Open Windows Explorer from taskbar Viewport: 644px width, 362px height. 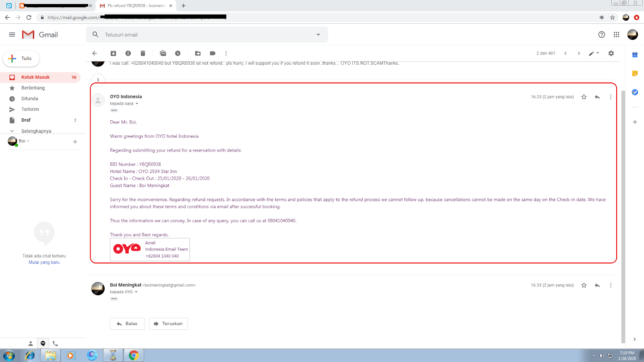coord(51,356)
